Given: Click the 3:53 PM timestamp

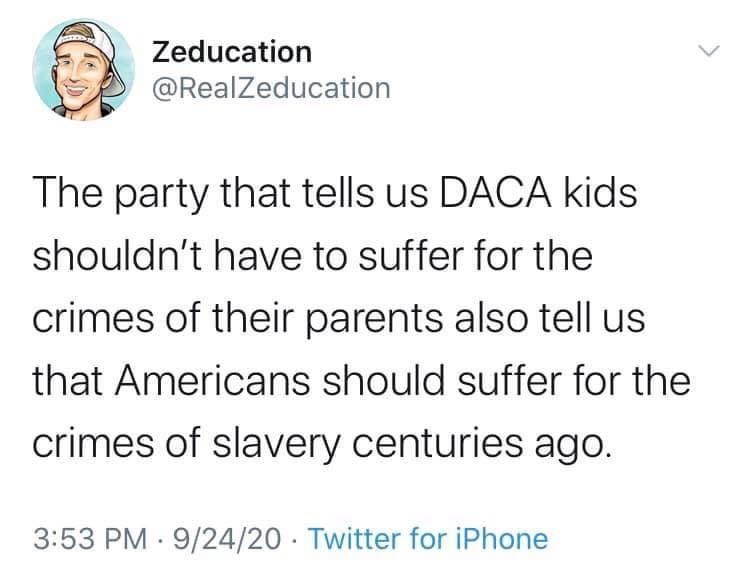Looking at the screenshot, I should pyautogui.click(x=90, y=539).
